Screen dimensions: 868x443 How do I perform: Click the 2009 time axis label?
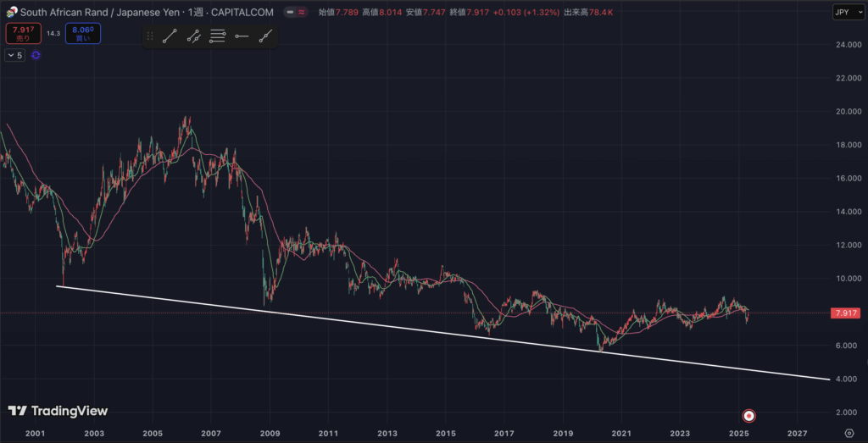click(270, 432)
